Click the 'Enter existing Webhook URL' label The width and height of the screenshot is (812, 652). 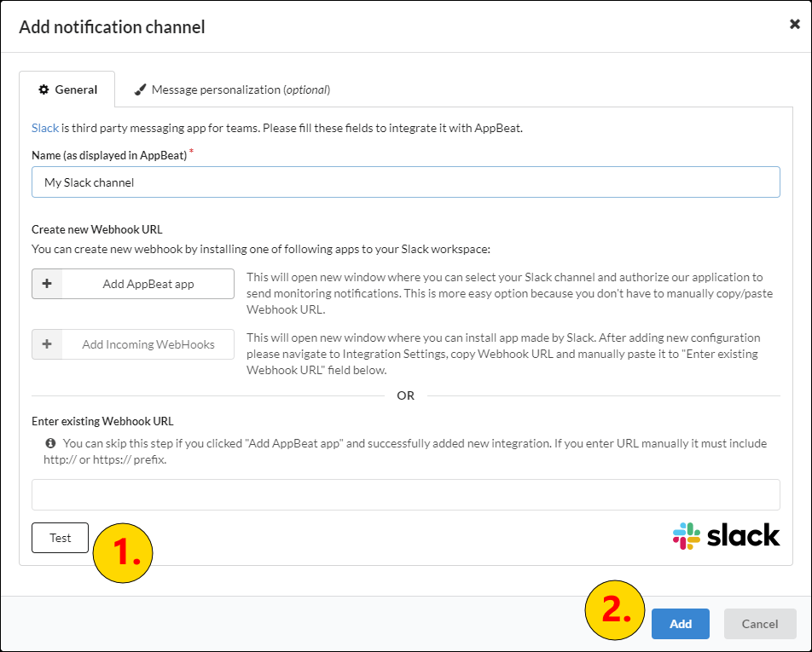click(102, 421)
